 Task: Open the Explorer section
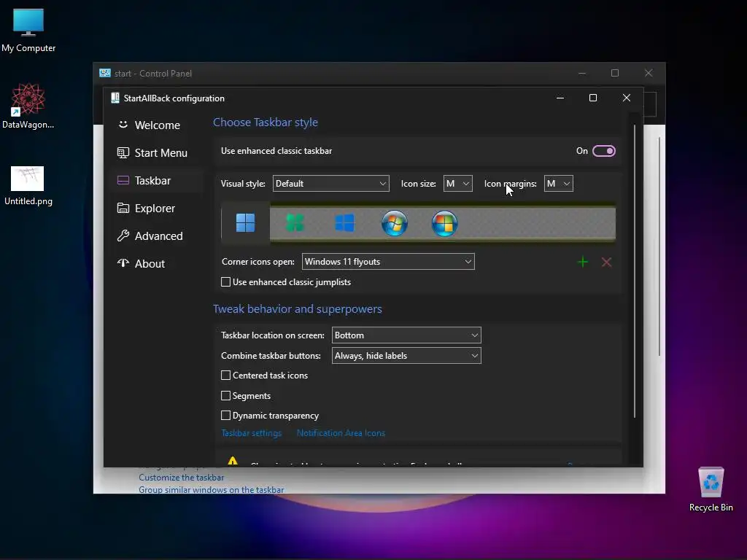pyautogui.click(x=157, y=208)
